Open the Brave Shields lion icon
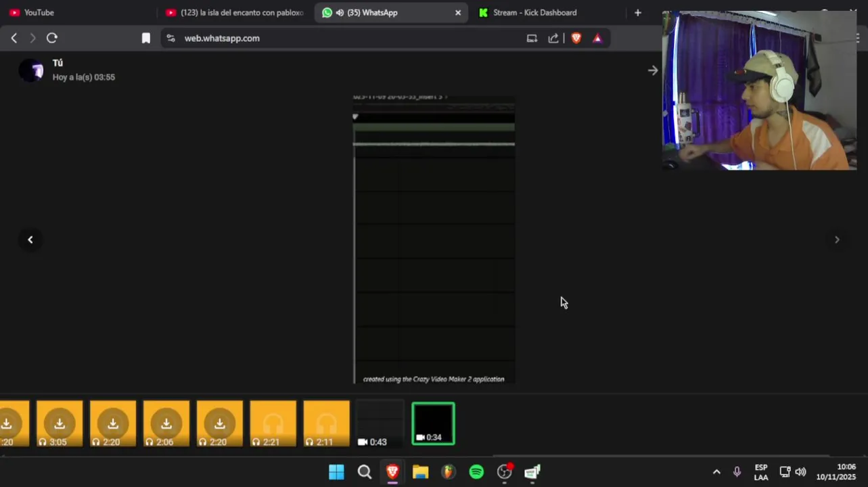868x487 pixels. pos(576,39)
